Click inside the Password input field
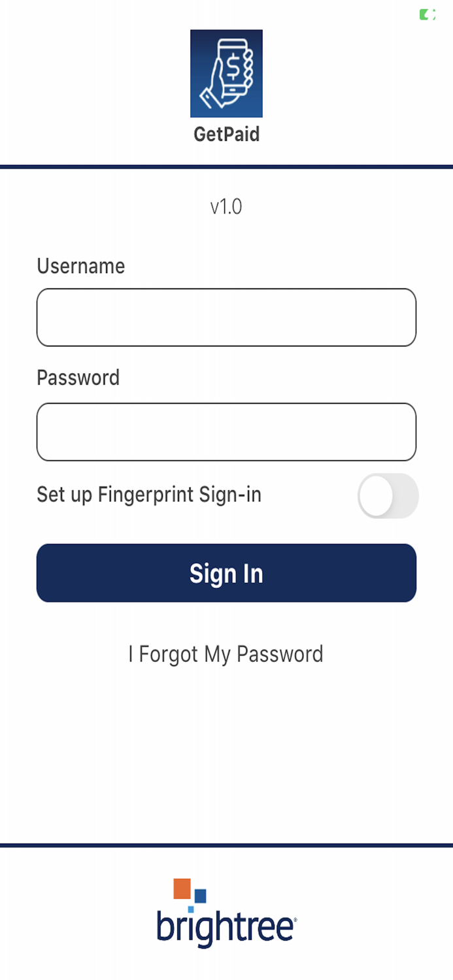 226,432
